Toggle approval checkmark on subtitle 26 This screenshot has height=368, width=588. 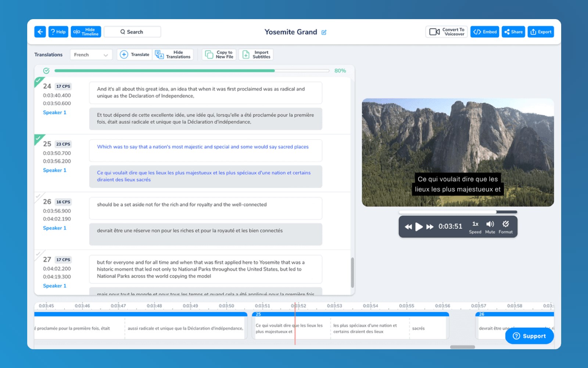click(x=38, y=196)
